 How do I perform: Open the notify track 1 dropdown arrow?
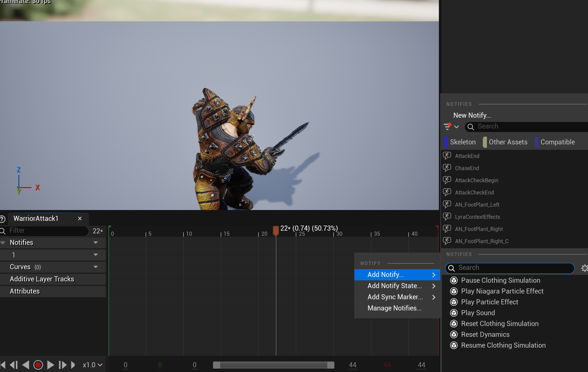tap(96, 255)
